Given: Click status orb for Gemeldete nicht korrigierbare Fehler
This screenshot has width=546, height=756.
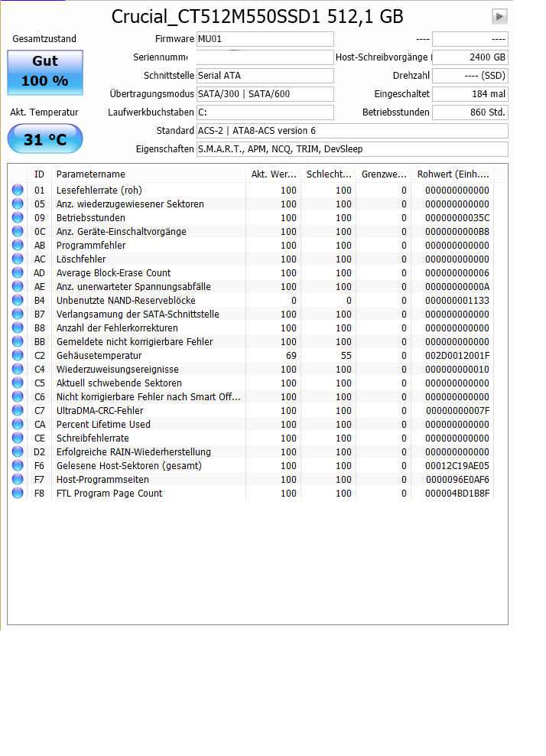Looking at the screenshot, I should click(x=18, y=341).
